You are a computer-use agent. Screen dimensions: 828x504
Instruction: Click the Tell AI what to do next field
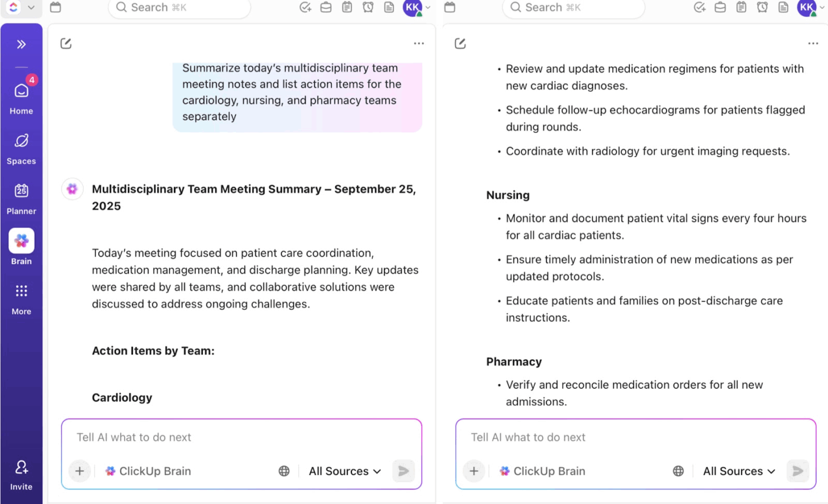177,437
